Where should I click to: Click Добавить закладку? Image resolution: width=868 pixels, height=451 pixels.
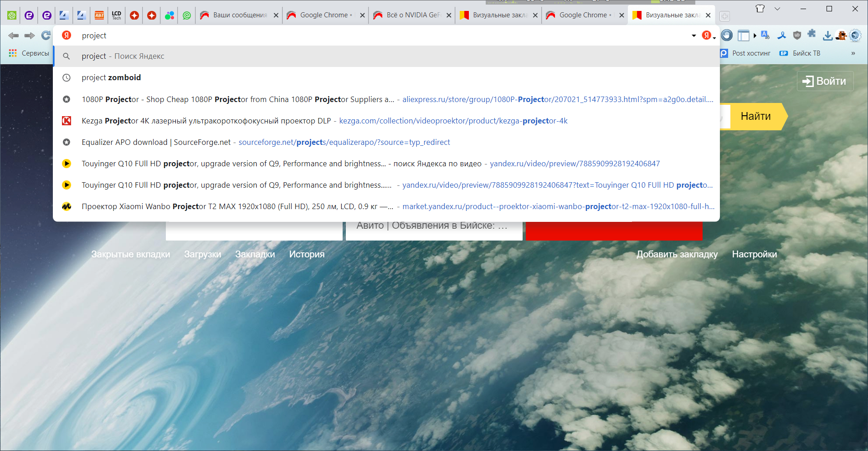coord(677,254)
